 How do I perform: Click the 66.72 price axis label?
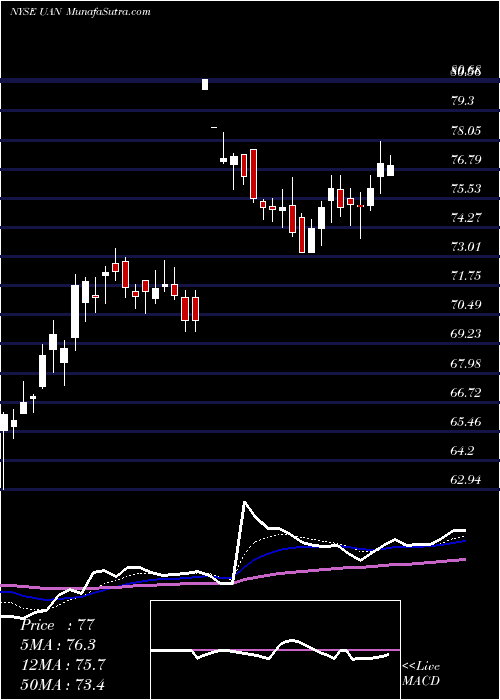click(466, 392)
